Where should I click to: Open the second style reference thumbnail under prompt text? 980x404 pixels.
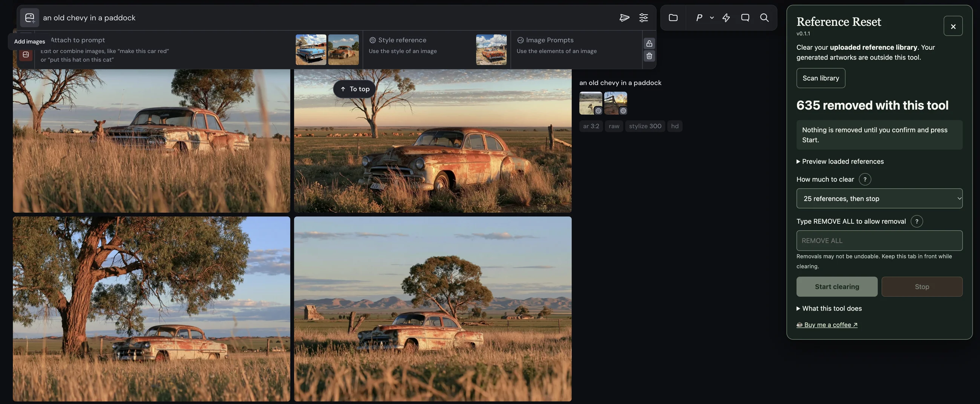click(x=615, y=103)
